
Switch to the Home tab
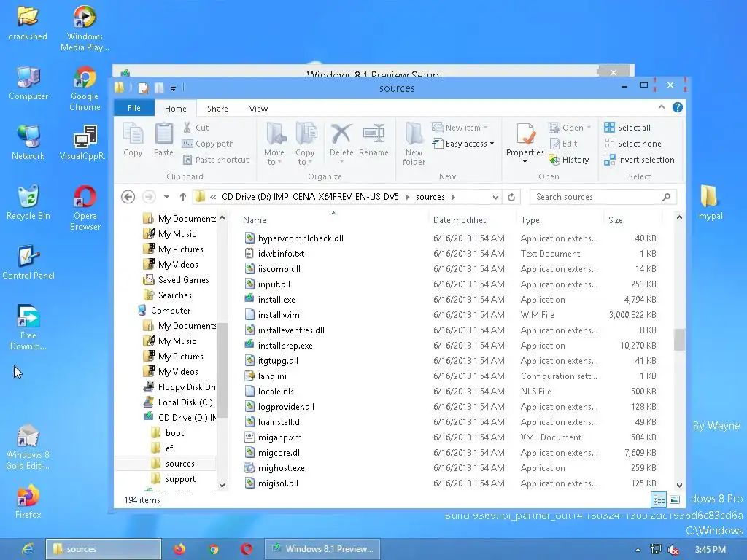click(x=175, y=109)
